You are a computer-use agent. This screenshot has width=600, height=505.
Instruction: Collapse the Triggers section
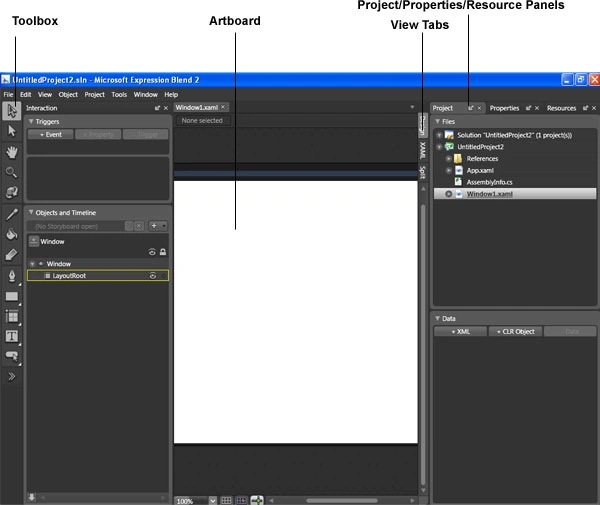(x=31, y=121)
